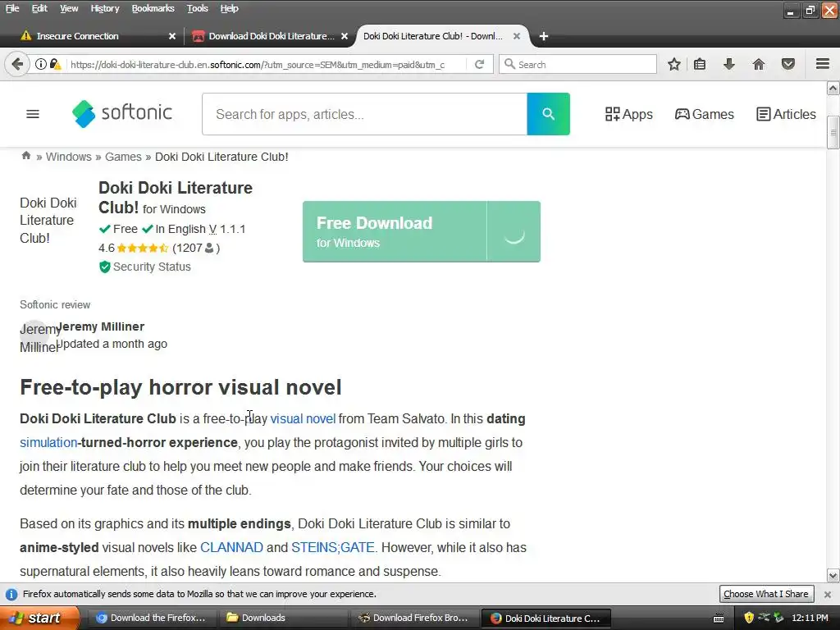The height and width of the screenshot is (630, 840).
Task: Open Games section in Softonic header
Action: point(704,114)
